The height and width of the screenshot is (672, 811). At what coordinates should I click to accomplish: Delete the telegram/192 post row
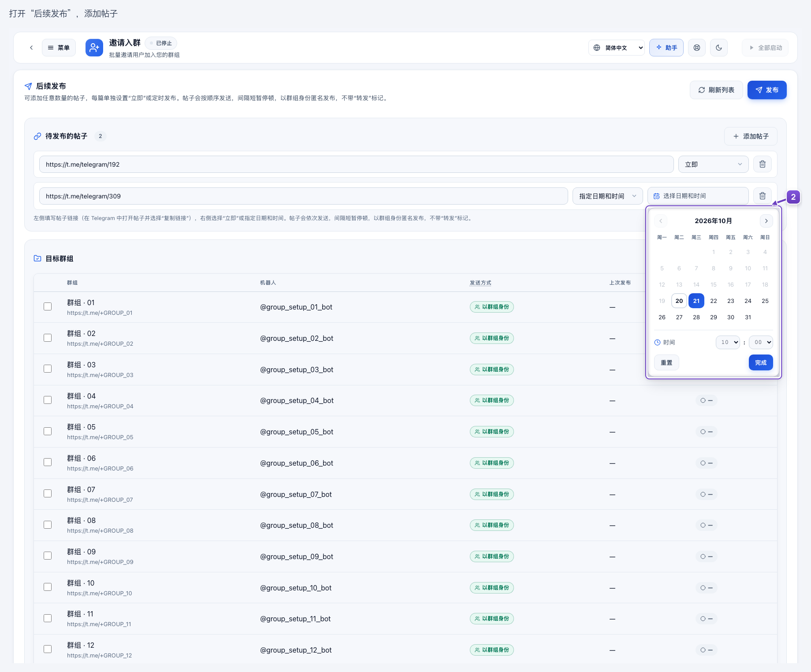click(x=763, y=164)
